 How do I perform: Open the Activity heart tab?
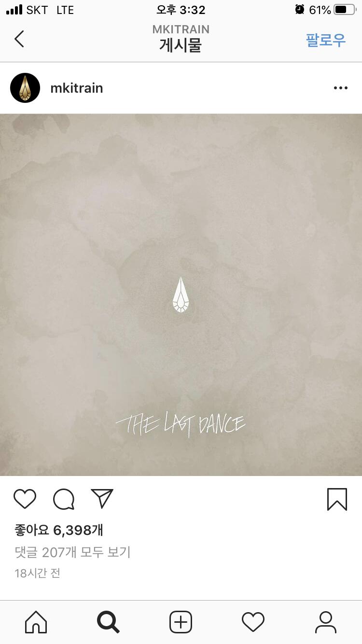[x=253, y=622]
